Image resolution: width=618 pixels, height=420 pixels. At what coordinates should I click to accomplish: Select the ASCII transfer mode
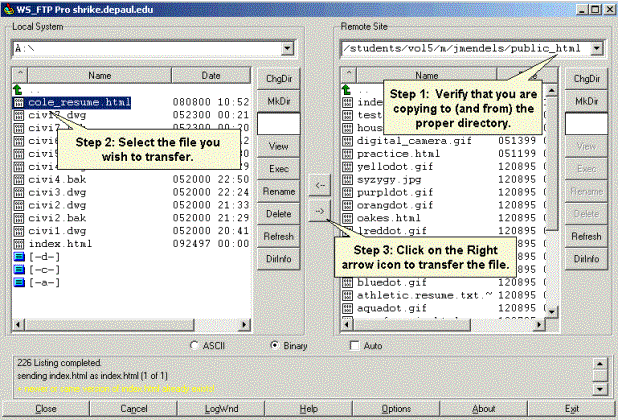click(x=195, y=346)
